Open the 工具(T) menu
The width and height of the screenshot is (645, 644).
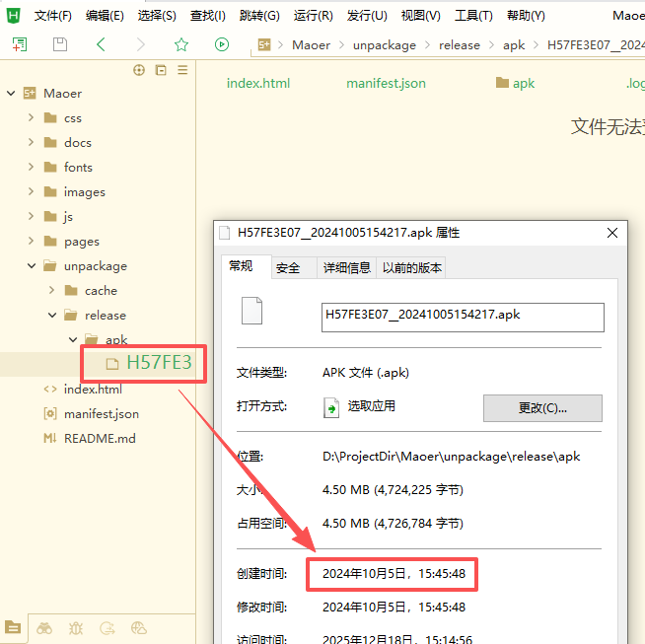click(x=473, y=16)
